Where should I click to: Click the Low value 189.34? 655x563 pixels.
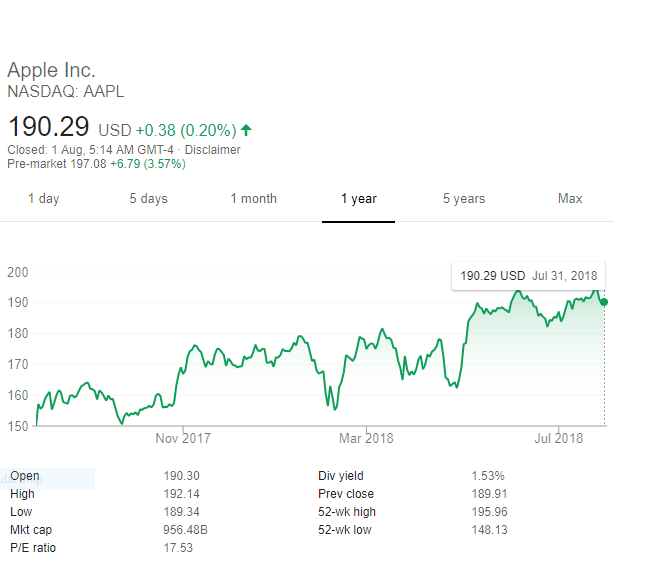tap(181, 512)
